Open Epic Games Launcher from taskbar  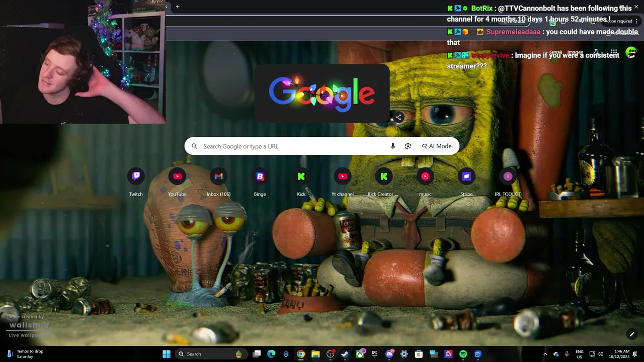[x=374, y=354]
